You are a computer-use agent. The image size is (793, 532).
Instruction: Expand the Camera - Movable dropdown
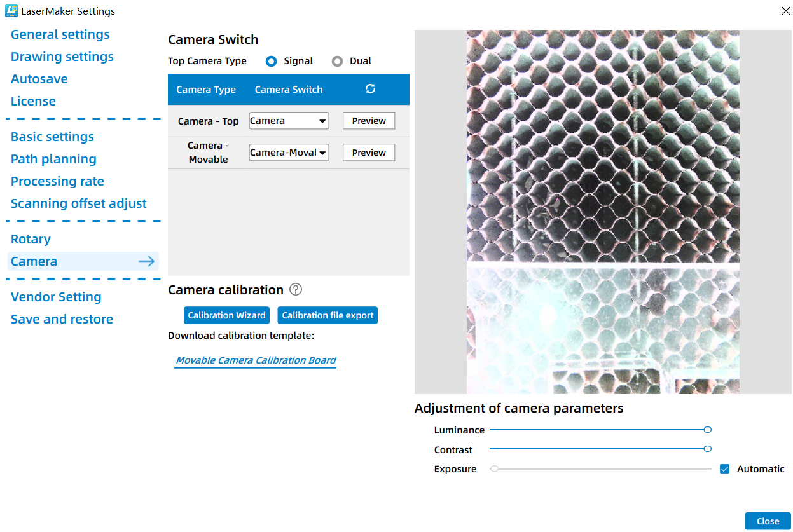coord(289,153)
